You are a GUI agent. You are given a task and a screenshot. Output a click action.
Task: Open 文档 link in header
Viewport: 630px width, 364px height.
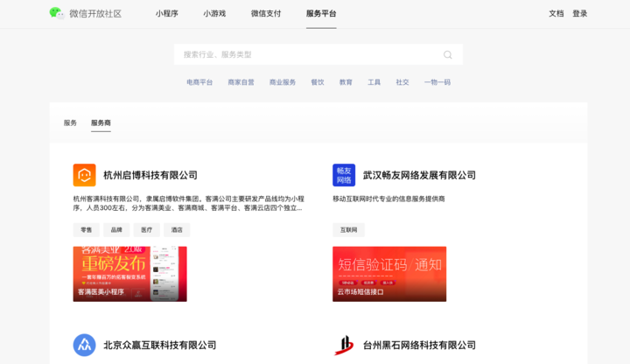556,14
